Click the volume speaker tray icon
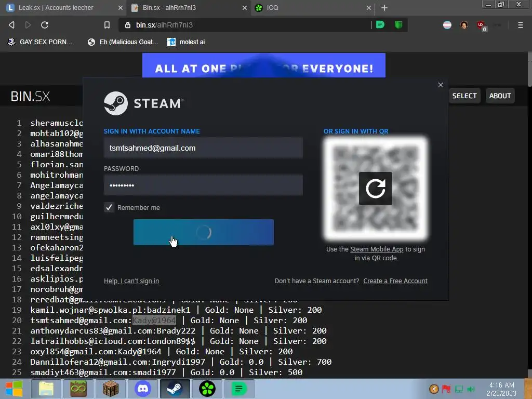 point(471,389)
